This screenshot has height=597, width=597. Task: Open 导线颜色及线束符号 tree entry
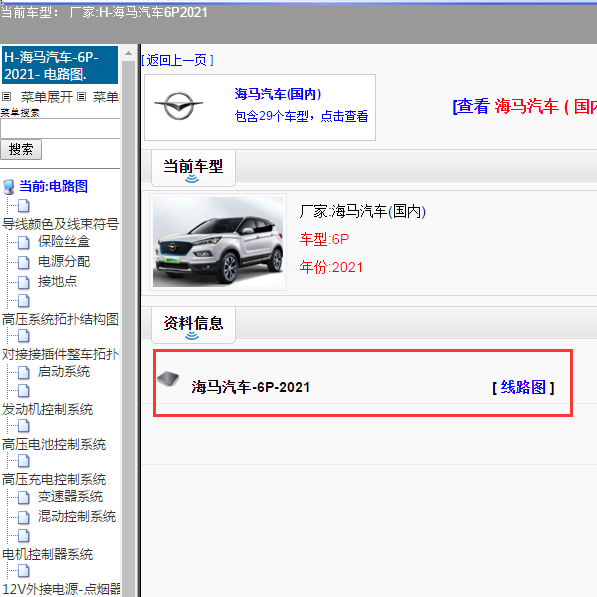[x=61, y=224]
